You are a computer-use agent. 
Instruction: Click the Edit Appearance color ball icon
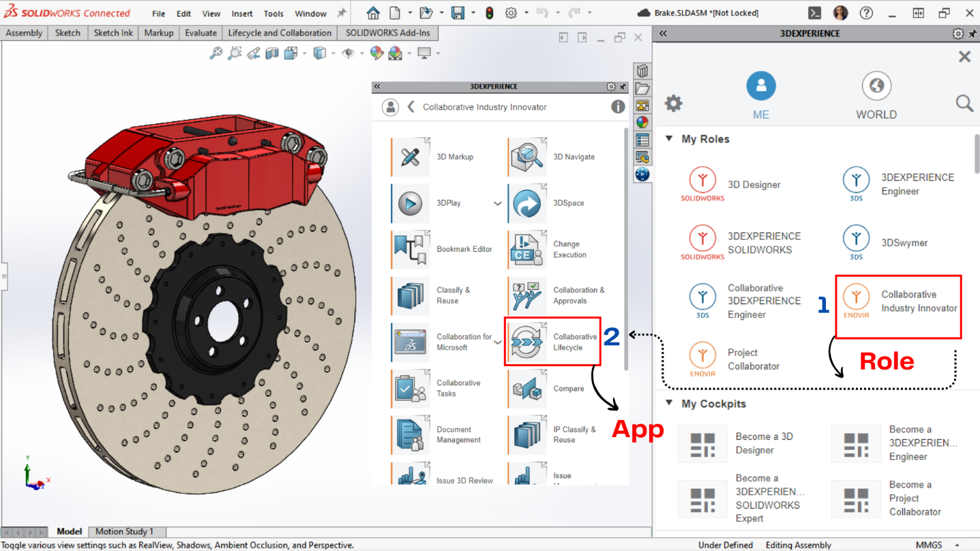pos(376,53)
